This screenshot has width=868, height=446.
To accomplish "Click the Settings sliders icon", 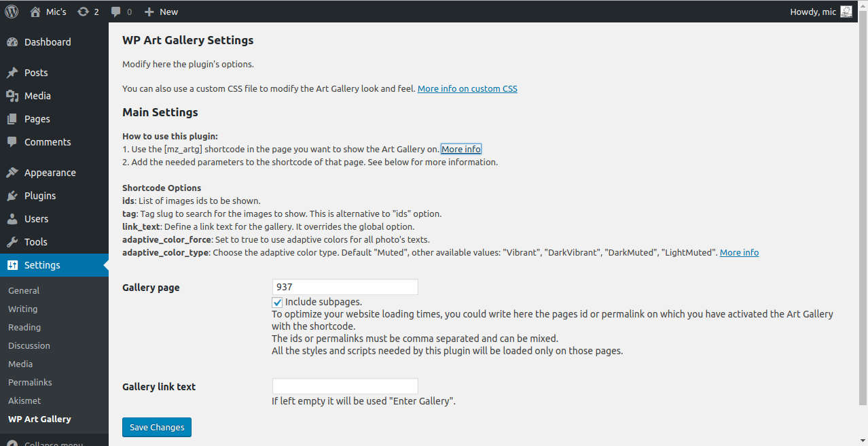I will 12,265.
